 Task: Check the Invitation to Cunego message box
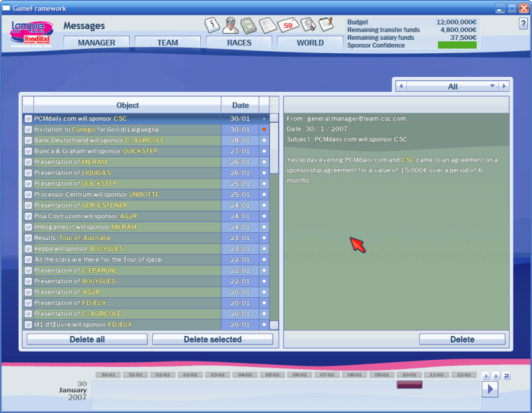tap(28, 130)
